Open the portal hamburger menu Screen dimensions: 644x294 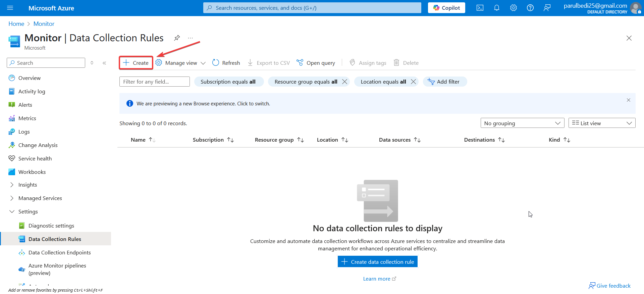tap(10, 8)
